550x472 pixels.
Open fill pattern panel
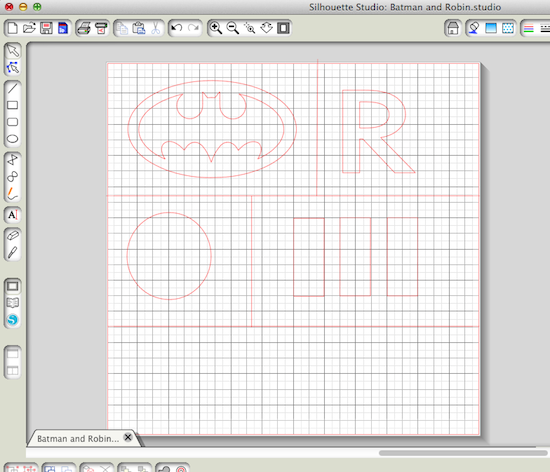[508, 28]
